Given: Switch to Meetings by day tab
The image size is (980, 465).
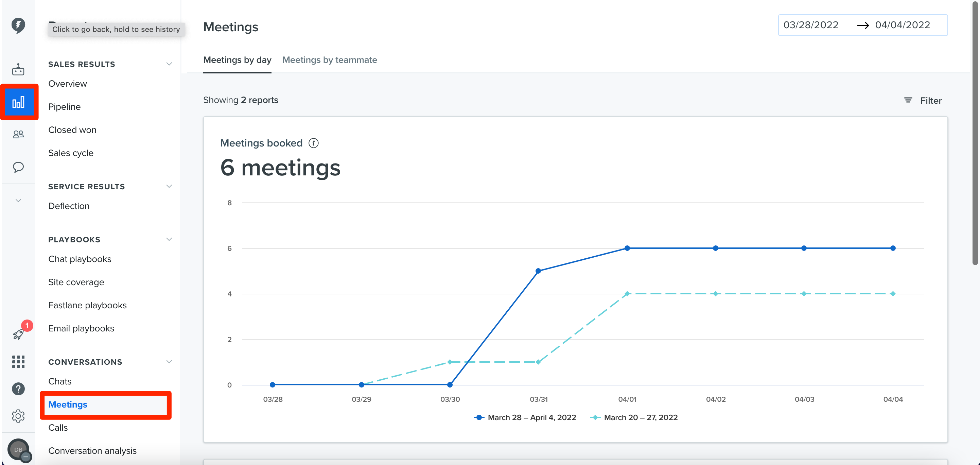Looking at the screenshot, I should coord(237,60).
